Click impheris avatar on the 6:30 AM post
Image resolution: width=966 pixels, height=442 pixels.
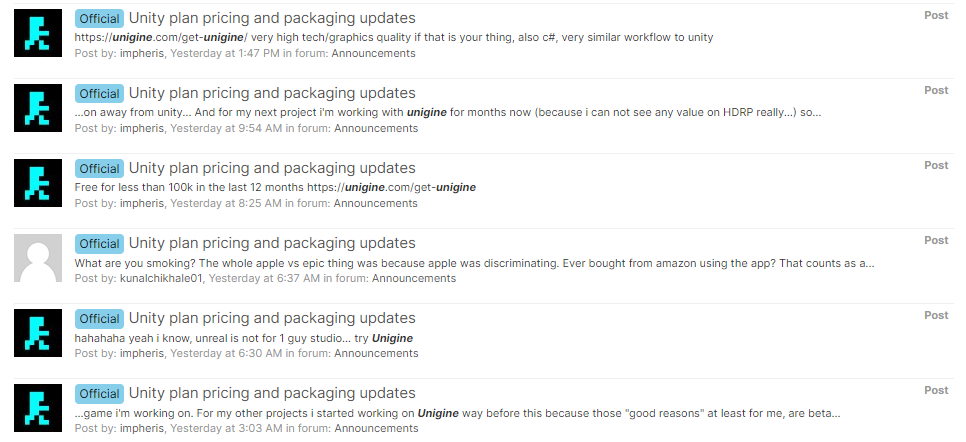pos(38,333)
